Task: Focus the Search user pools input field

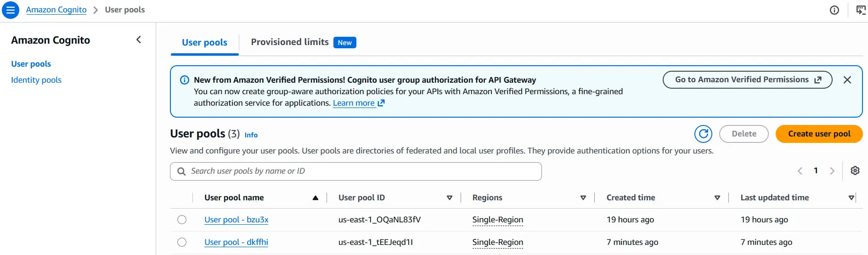Action: (x=356, y=171)
